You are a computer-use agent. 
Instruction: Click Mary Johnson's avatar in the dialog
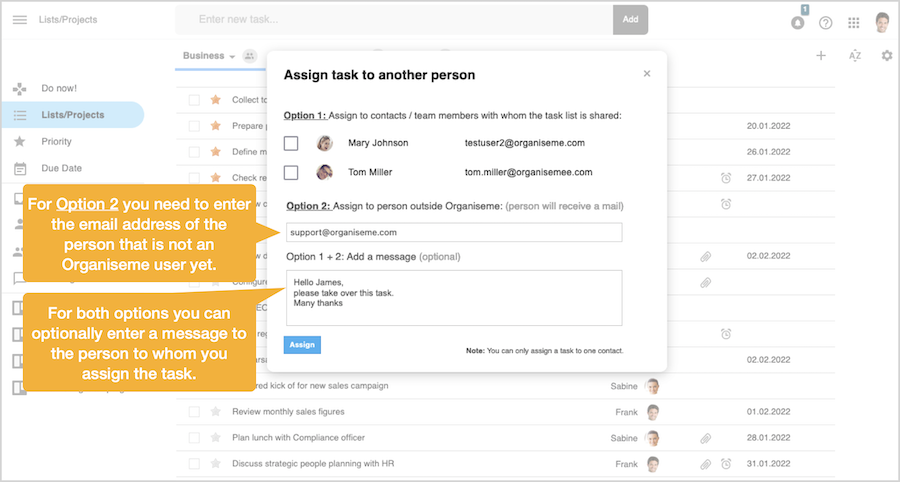click(324, 143)
